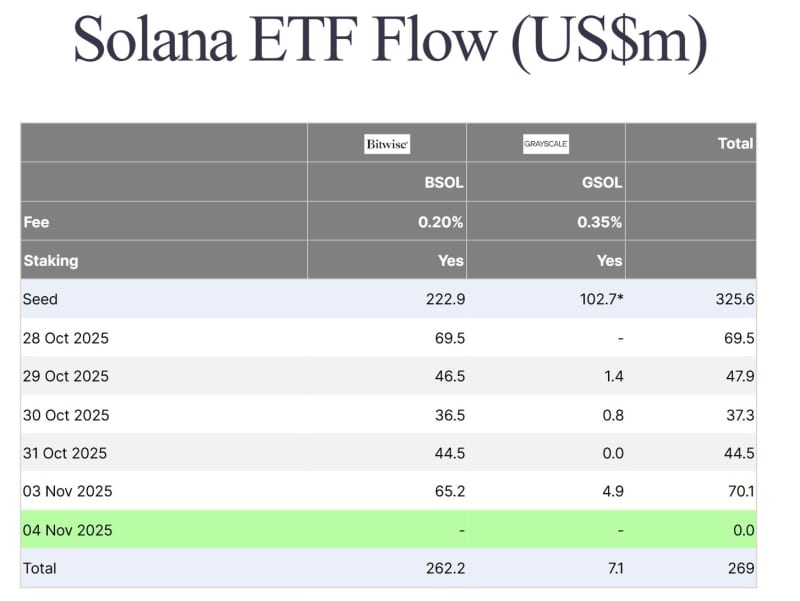The image size is (800, 601).
Task: Click the Seed row label
Action: click(41, 299)
